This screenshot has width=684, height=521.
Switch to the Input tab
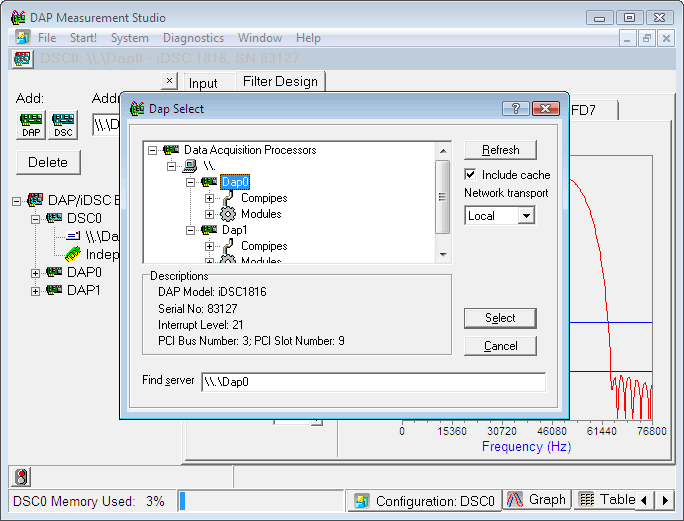[x=203, y=83]
